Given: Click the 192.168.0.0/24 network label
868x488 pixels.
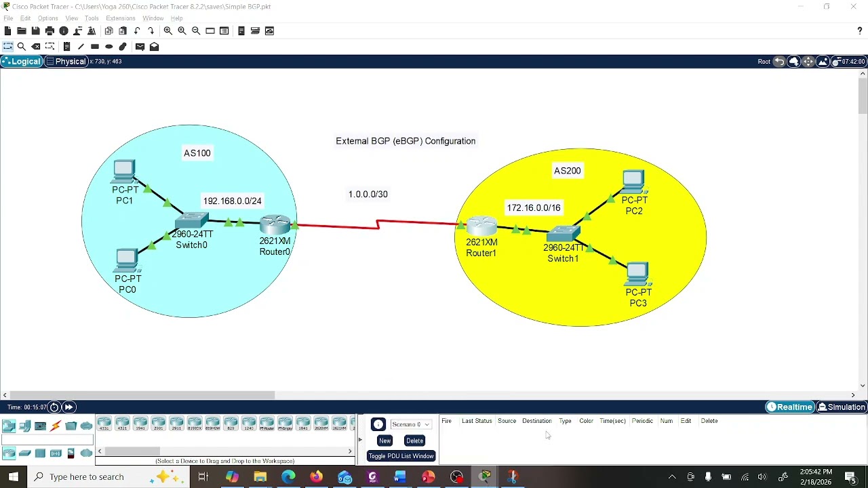Looking at the screenshot, I should pos(232,201).
